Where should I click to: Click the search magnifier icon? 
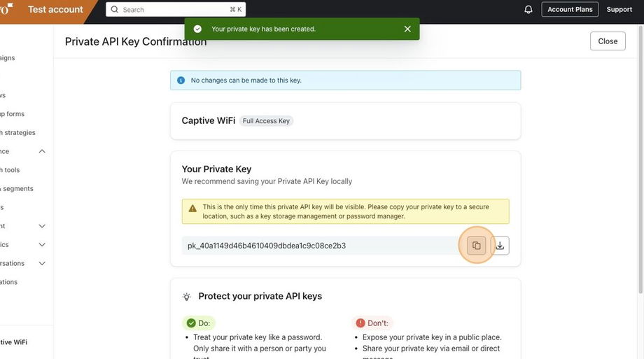115,10
